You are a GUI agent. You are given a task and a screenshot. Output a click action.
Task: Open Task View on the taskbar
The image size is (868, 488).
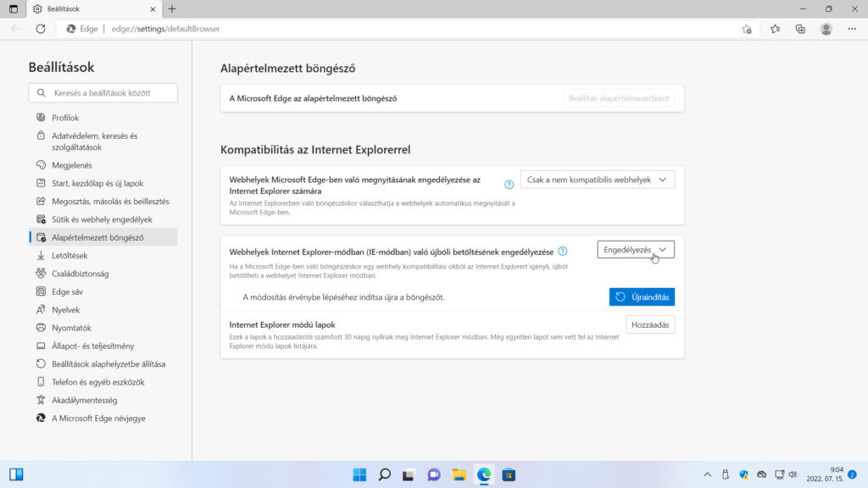coord(409,474)
